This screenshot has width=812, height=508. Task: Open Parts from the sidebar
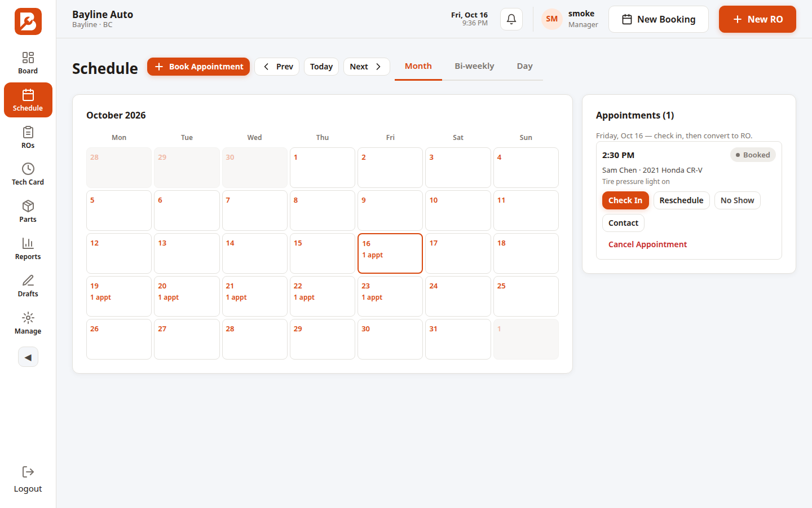click(28, 212)
